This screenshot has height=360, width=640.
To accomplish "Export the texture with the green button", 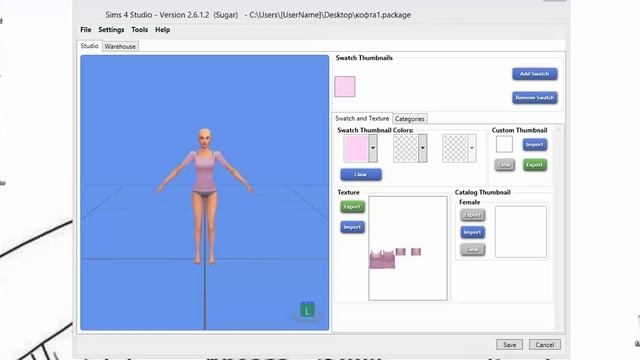I will click(352, 207).
